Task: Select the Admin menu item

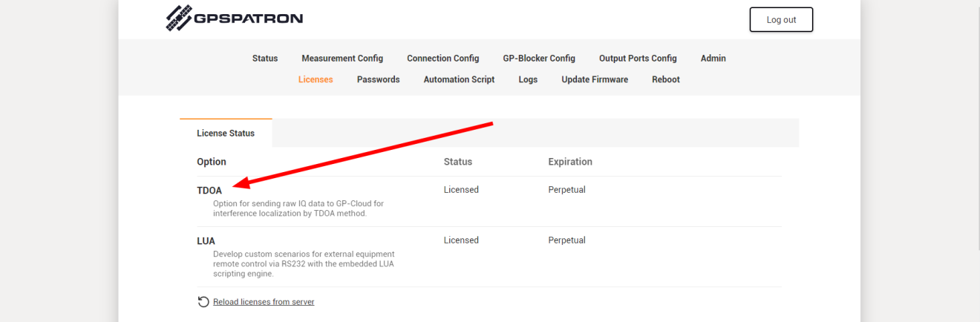Action: [713, 59]
